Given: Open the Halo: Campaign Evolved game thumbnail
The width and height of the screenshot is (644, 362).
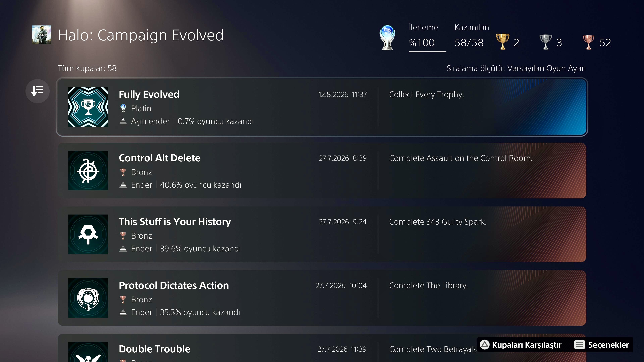Looking at the screenshot, I should pos(41,35).
